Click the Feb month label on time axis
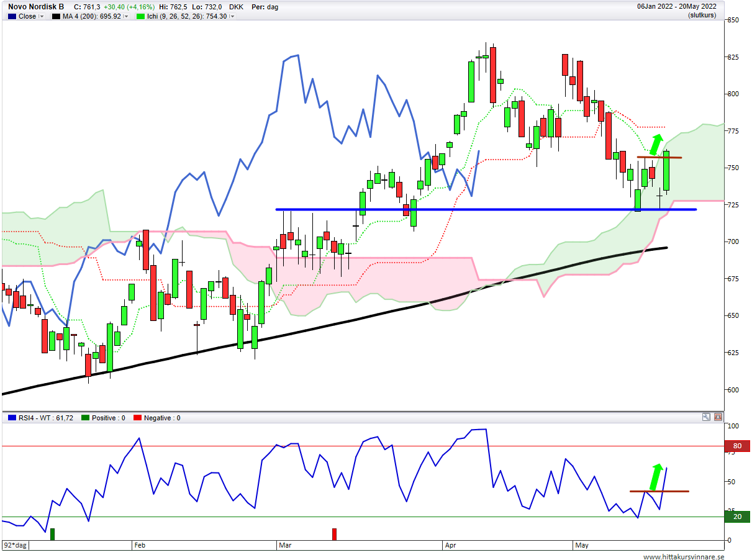The height and width of the screenshot is (560, 752). tap(140, 546)
